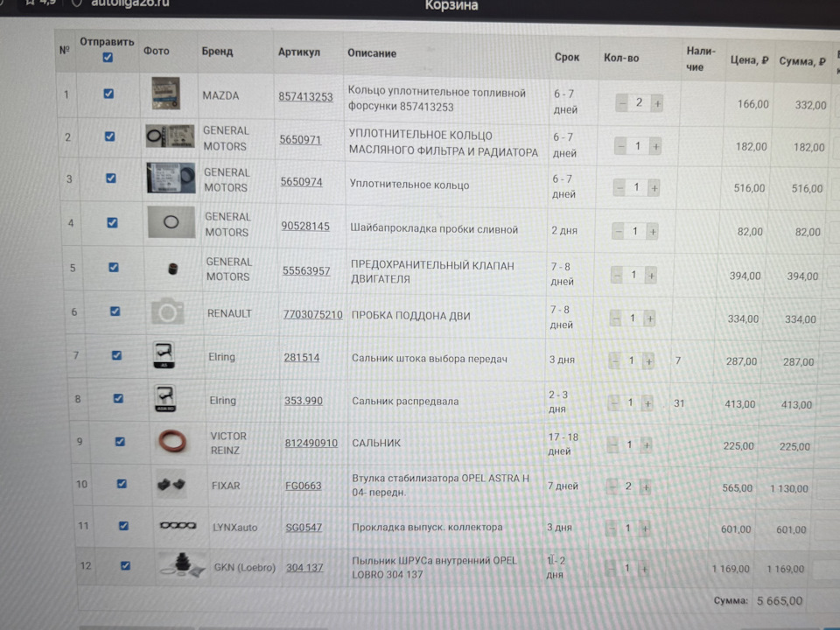Click description 'Сальник распредвала'

405,402
